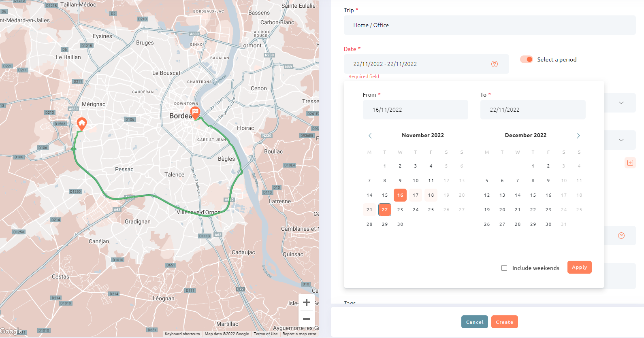Click the Gradignan label on map
The image size is (644, 338).
[138, 221]
